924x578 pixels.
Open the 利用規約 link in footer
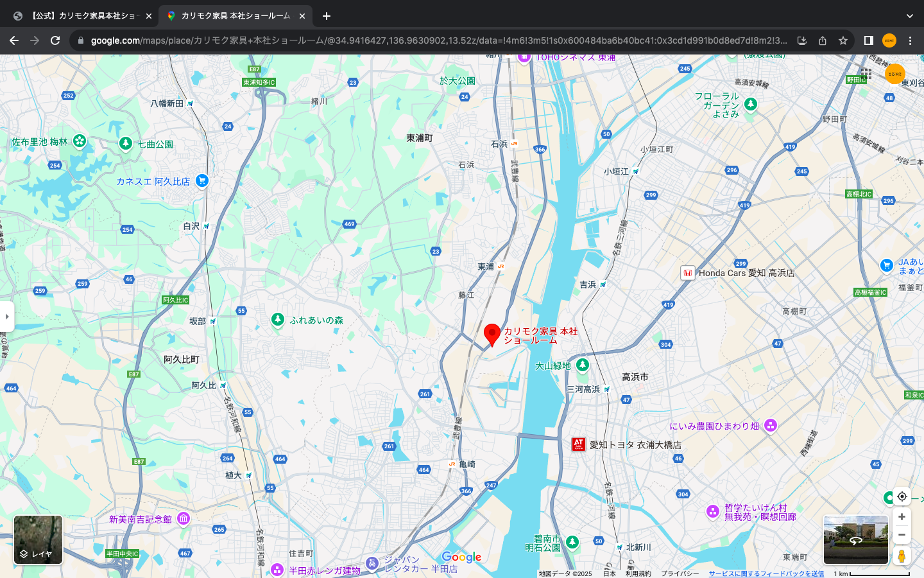638,574
